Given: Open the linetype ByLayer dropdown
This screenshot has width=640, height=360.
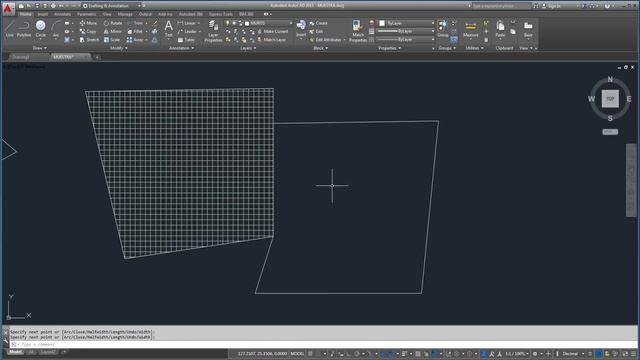Looking at the screenshot, I should coord(406,40).
